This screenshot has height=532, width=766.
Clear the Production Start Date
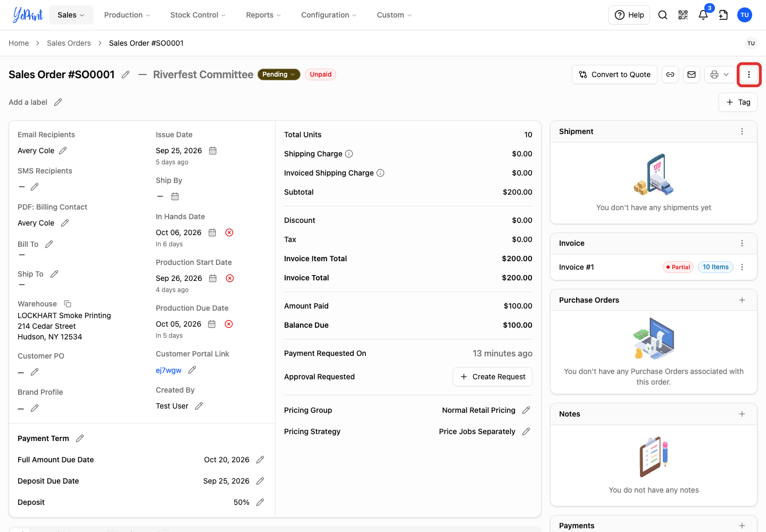point(230,278)
